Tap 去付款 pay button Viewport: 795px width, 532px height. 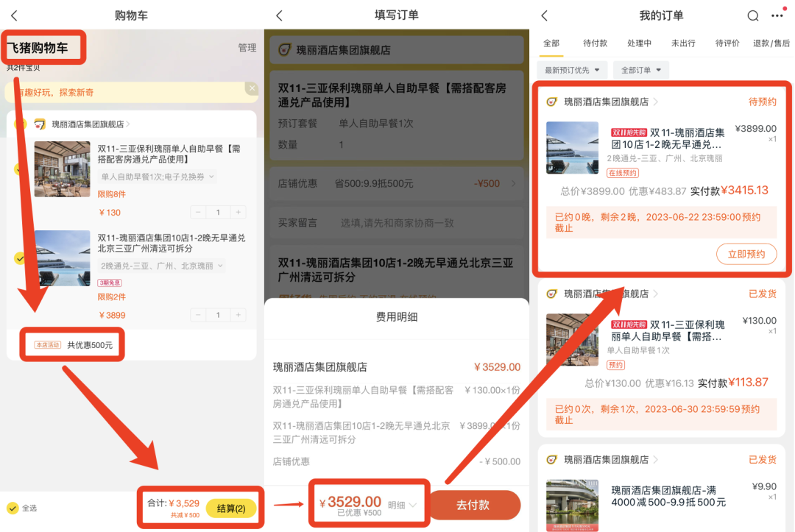(x=473, y=505)
